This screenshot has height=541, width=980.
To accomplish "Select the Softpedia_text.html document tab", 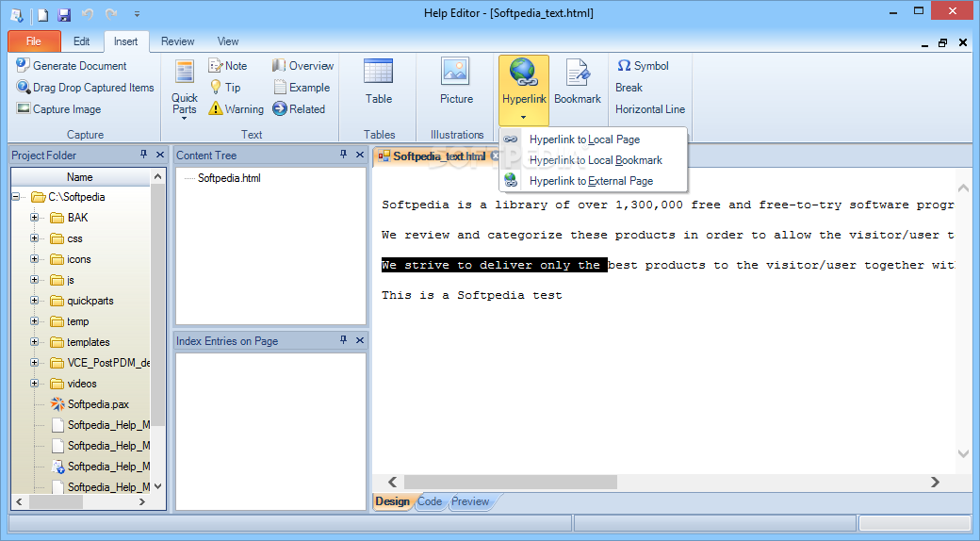I will click(439, 156).
